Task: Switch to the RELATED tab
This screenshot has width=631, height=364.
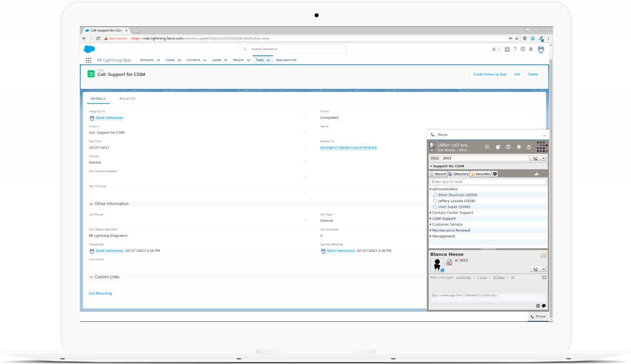Action: point(127,99)
